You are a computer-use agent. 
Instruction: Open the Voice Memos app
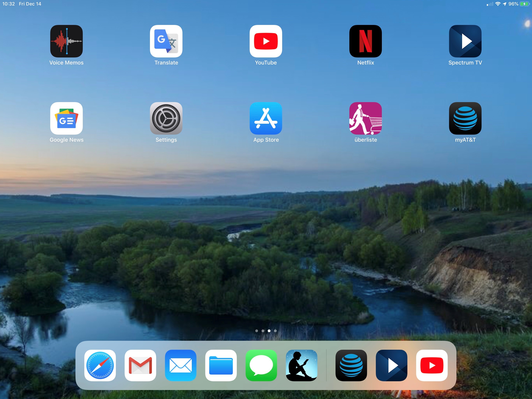click(66, 41)
